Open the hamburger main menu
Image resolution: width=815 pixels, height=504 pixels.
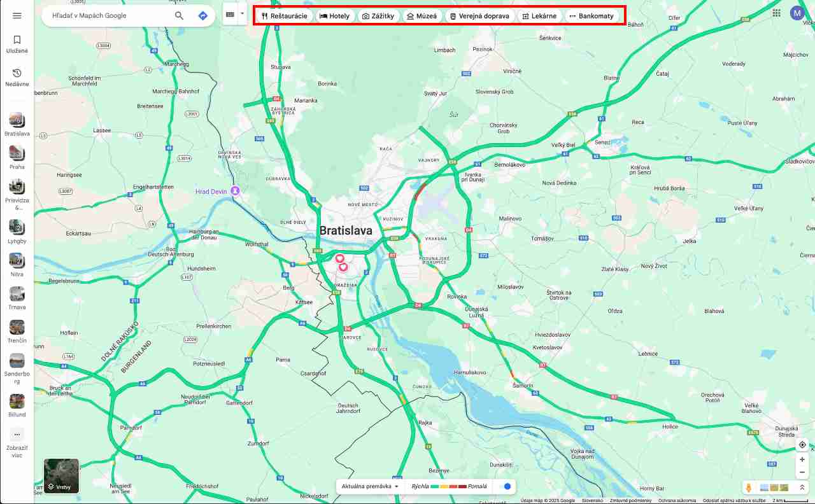[x=17, y=15]
